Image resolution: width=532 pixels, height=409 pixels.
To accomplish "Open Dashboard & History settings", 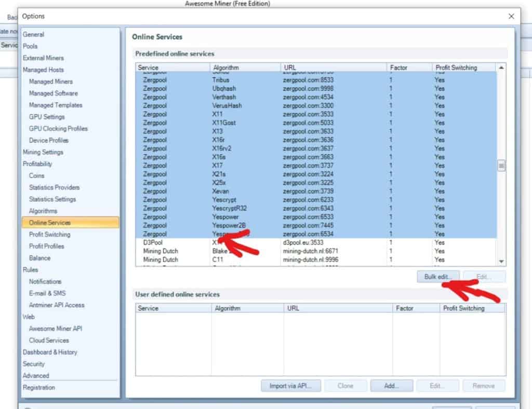I will pyautogui.click(x=50, y=352).
